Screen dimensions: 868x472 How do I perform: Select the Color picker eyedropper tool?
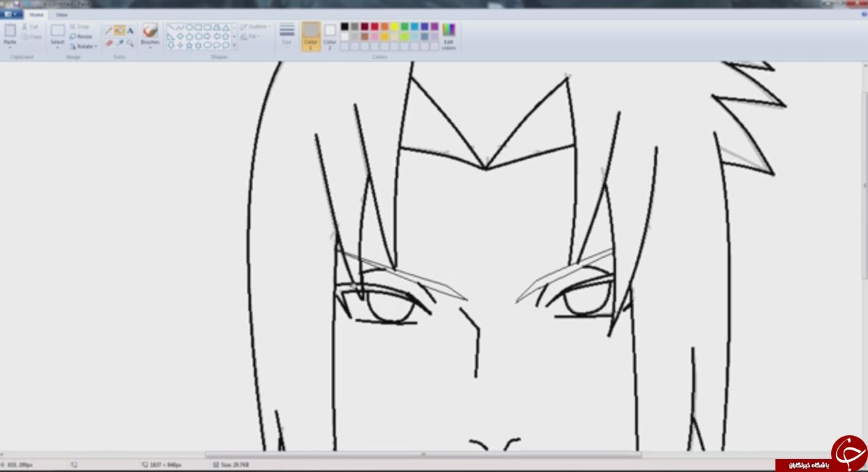tap(119, 43)
